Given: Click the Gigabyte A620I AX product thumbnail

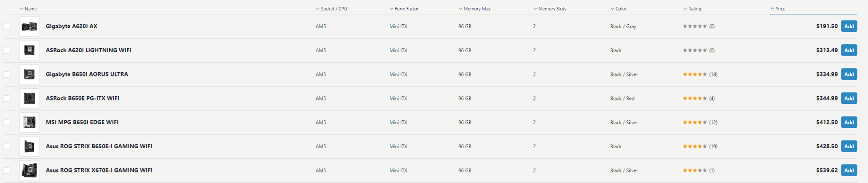Looking at the screenshot, I should coord(29,27).
